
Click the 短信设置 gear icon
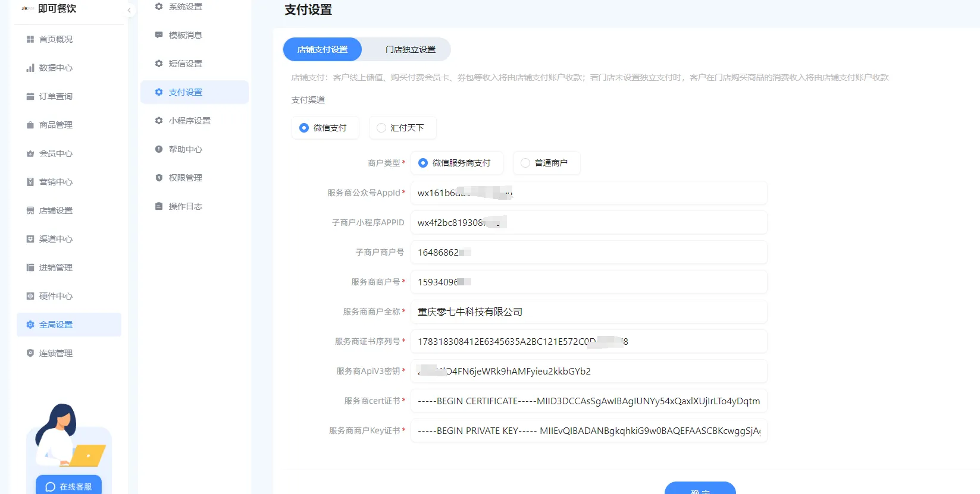point(159,64)
